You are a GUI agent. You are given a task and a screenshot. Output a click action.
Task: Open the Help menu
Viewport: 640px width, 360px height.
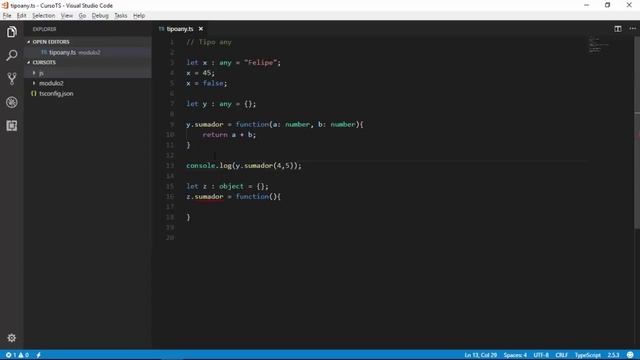[139, 16]
